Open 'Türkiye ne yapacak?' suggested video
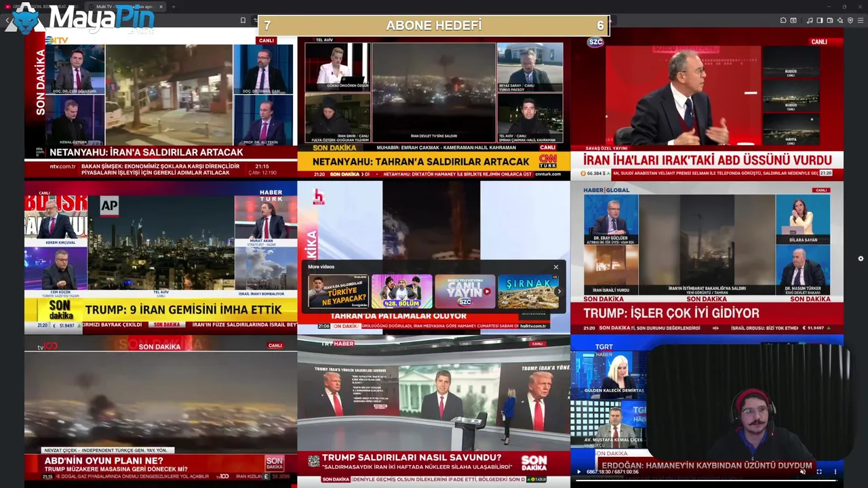The width and height of the screenshot is (868, 488). click(x=338, y=291)
